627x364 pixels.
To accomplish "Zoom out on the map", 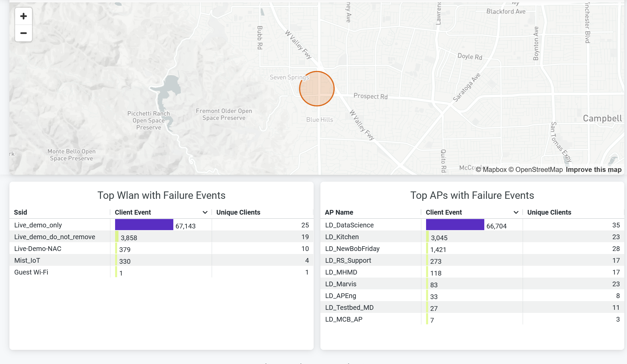I will [24, 33].
